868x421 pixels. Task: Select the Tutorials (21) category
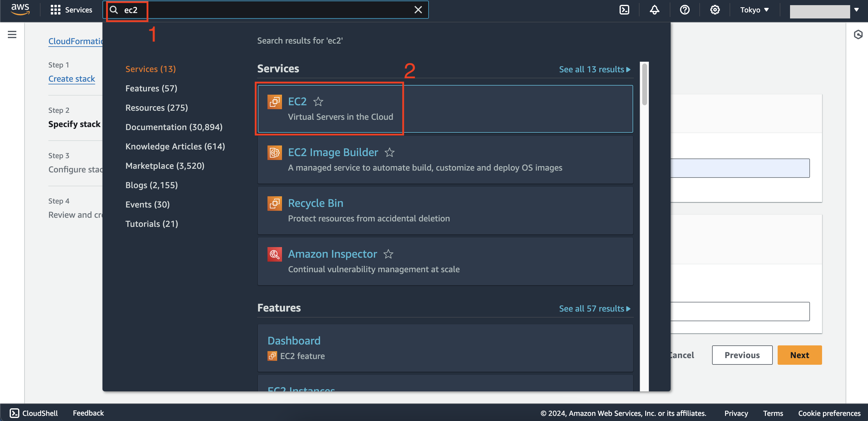(152, 224)
